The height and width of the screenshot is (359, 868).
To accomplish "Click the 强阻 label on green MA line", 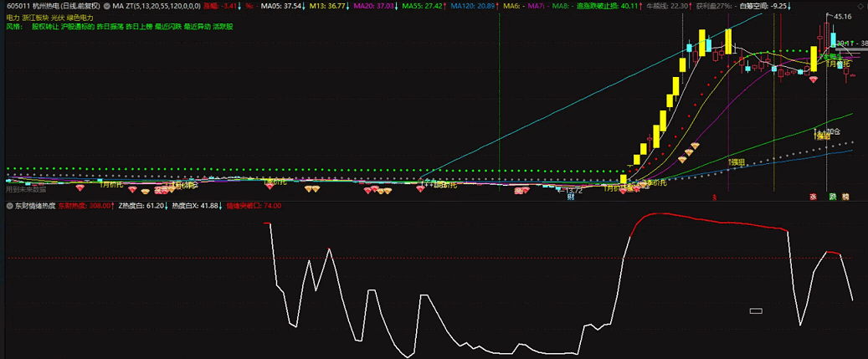I will [x=738, y=162].
